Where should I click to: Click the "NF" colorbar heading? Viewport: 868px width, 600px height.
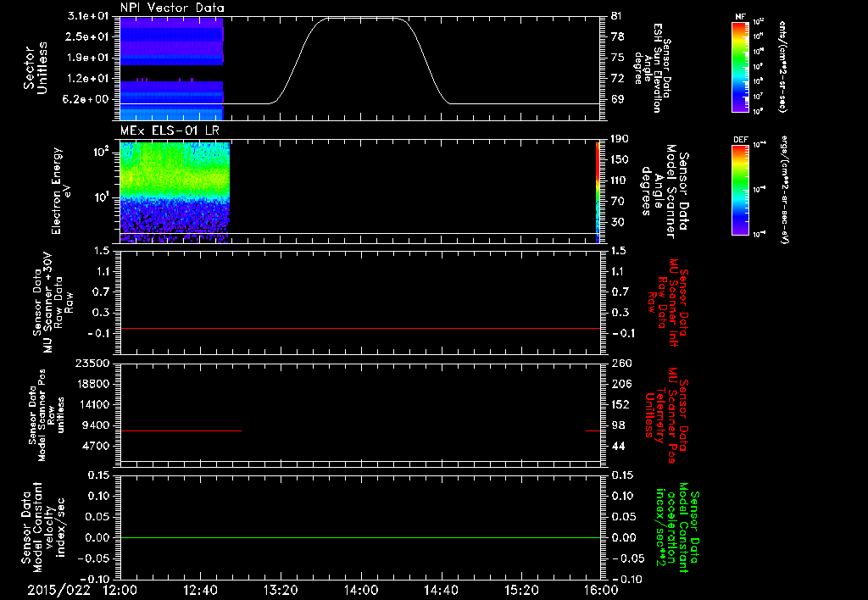click(x=740, y=17)
